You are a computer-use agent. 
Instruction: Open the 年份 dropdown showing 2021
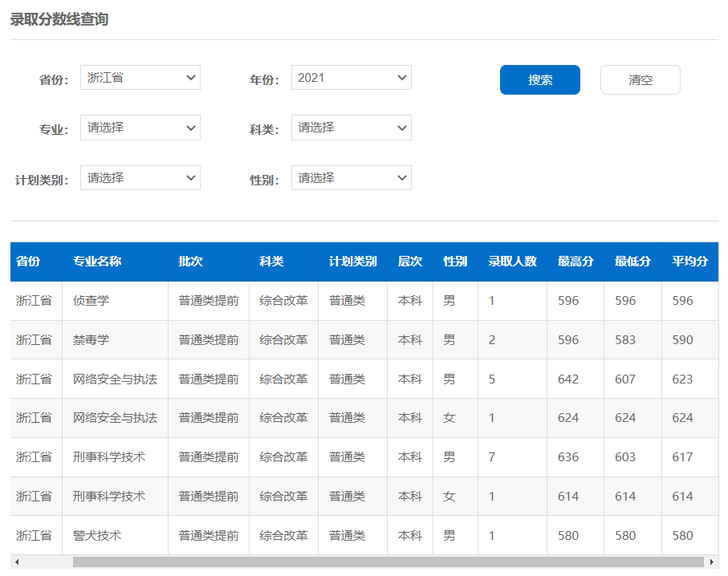tap(351, 78)
